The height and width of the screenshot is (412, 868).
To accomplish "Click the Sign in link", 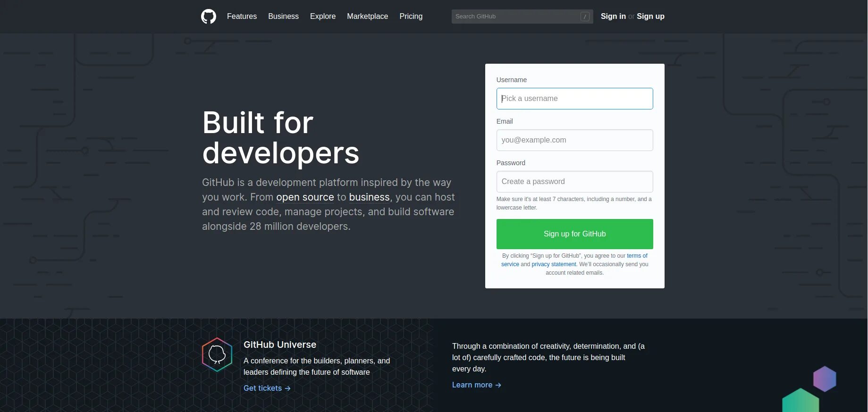I will [x=613, y=16].
